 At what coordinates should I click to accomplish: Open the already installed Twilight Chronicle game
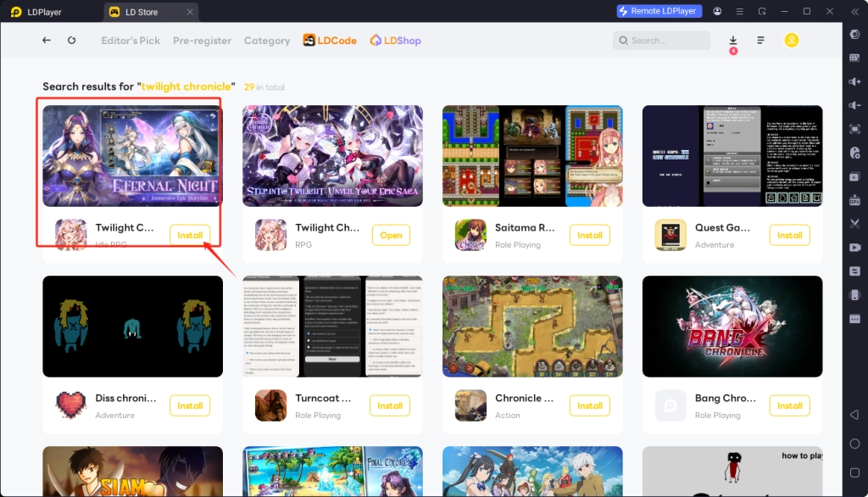[391, 235]
